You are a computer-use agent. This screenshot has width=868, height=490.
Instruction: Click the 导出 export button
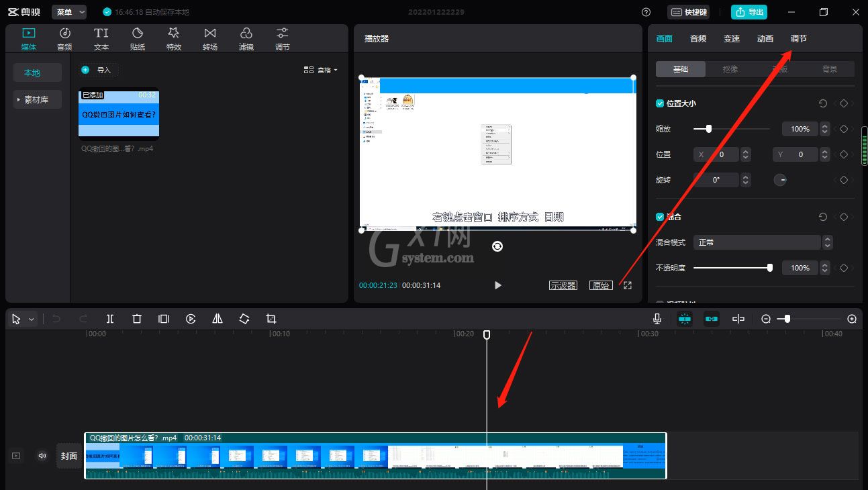pyautogui.click(x=749, y=12)
